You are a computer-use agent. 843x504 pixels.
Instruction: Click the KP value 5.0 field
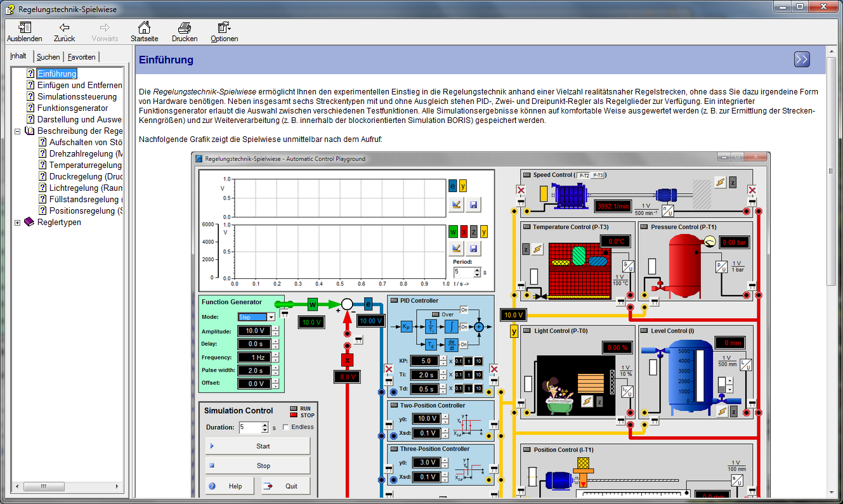425,361
